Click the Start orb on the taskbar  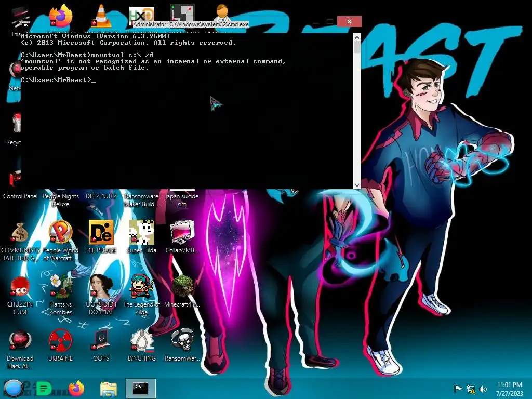click(x=12, y=389)
